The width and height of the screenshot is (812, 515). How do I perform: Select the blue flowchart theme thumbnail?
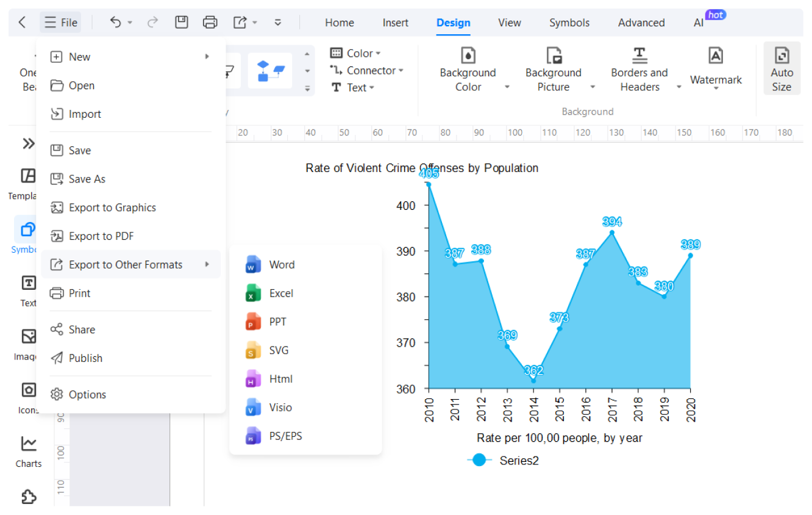(270, 71)
